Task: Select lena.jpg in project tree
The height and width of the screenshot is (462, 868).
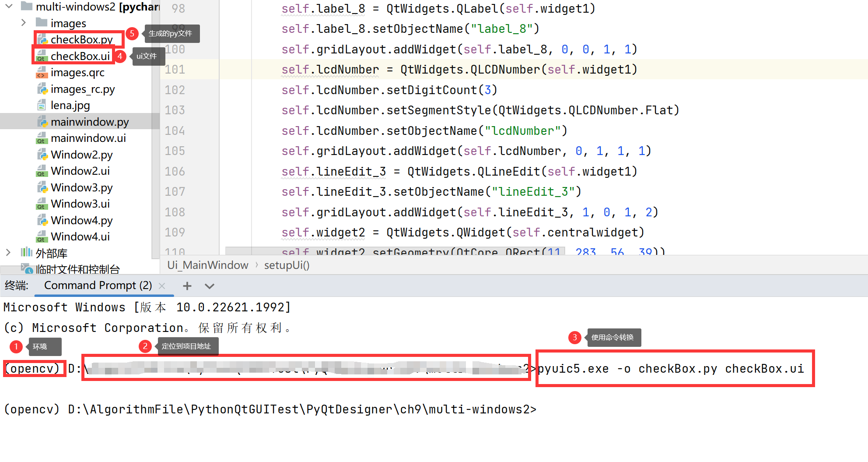Action: coord(70,105)
